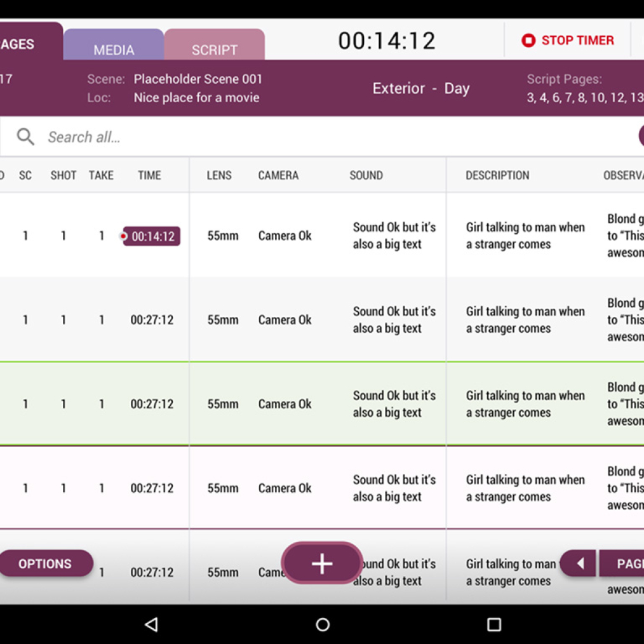Select the green highlighted take row

point(318,404)
